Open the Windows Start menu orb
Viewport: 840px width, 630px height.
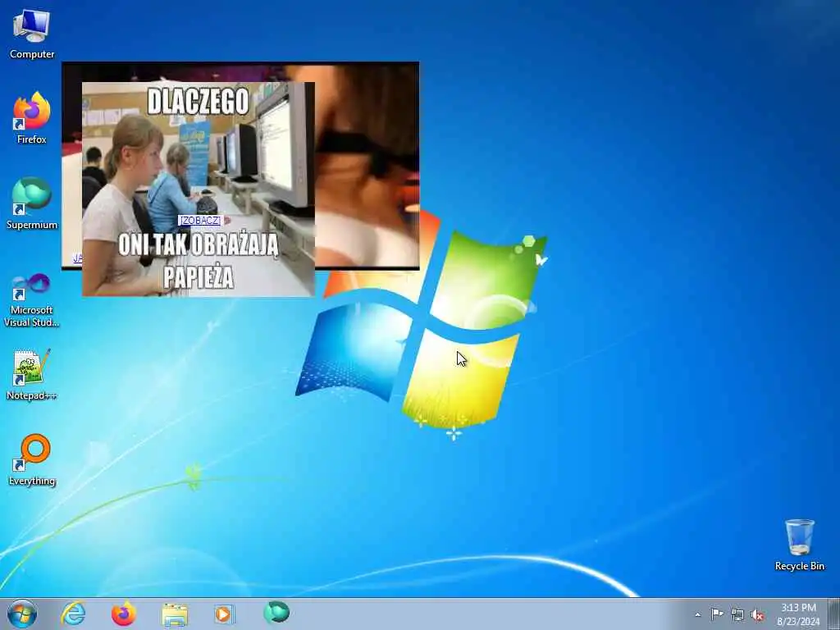pos(22,614)
